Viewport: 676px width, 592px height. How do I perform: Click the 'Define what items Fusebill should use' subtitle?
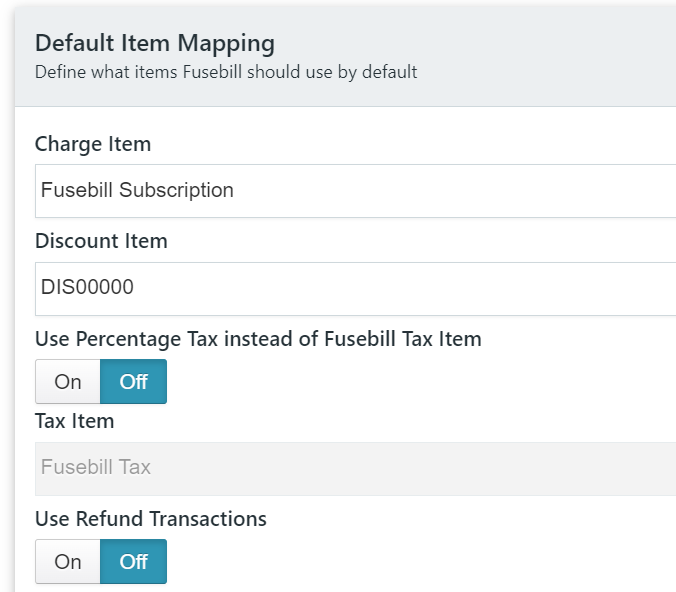pyautogui.click(x=226, y=72)
